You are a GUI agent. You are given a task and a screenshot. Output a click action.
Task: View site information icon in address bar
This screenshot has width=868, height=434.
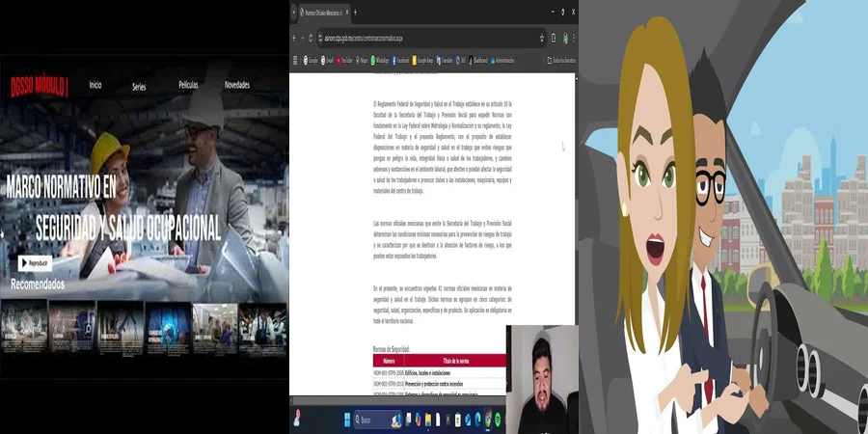(x=320, y=39)
